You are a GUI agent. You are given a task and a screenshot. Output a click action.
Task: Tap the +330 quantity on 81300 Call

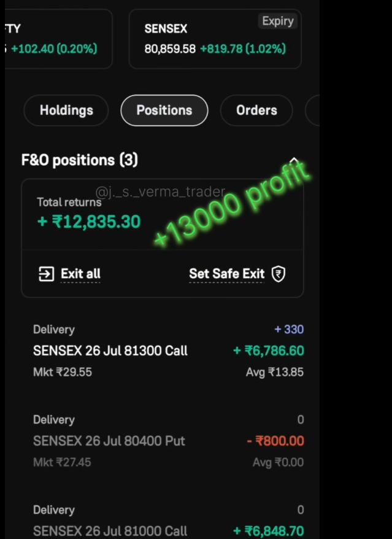[x=289, y=329]
